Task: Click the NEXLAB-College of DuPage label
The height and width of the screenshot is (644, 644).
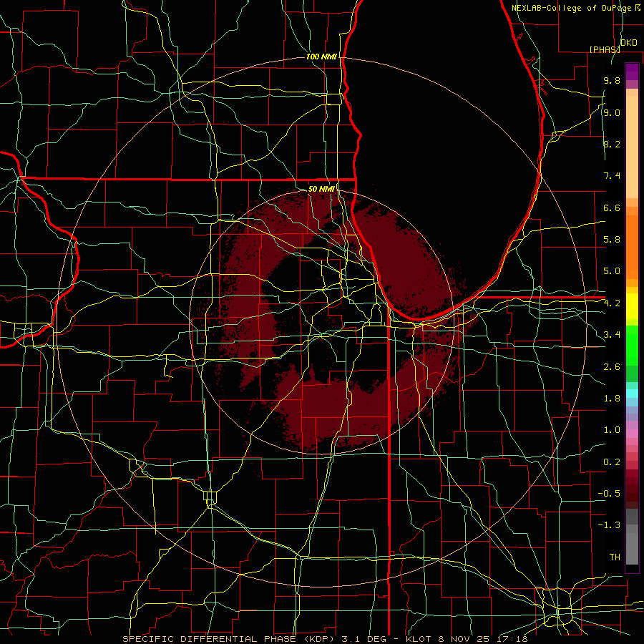Action: pyautogui.click(x=572, y=8)
